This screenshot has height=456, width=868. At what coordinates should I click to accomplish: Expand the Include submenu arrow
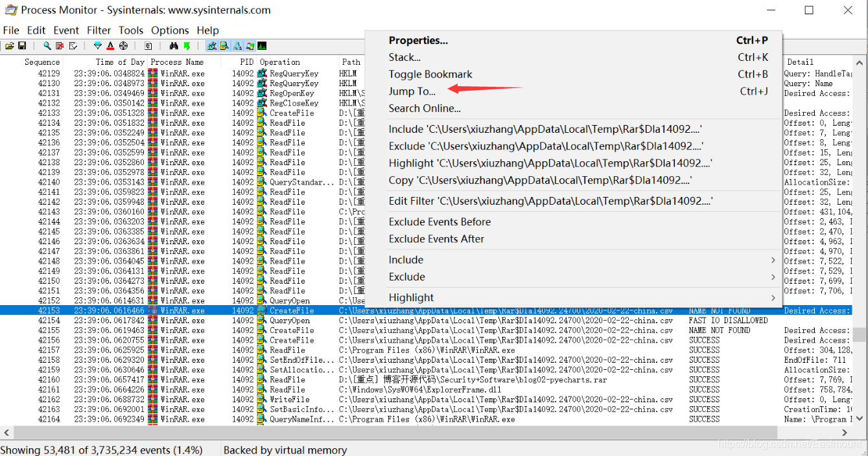pos(773,260)
